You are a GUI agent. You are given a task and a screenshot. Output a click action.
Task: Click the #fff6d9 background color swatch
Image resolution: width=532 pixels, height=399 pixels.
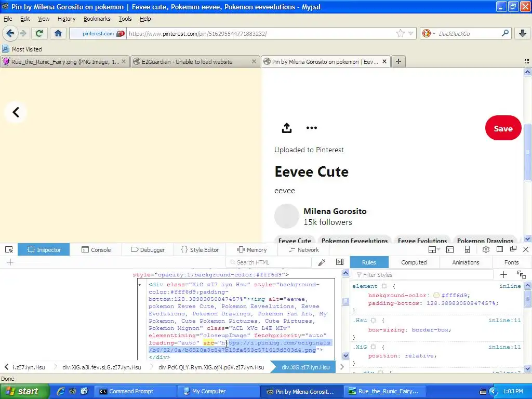click(x=436, y=296)
